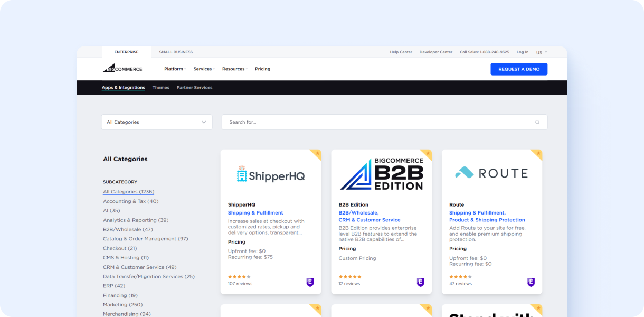The image size is (644, 317).
Task: Click Shipping & Fulfillment link on ShipperHQ card
Action: pos(255,213)
